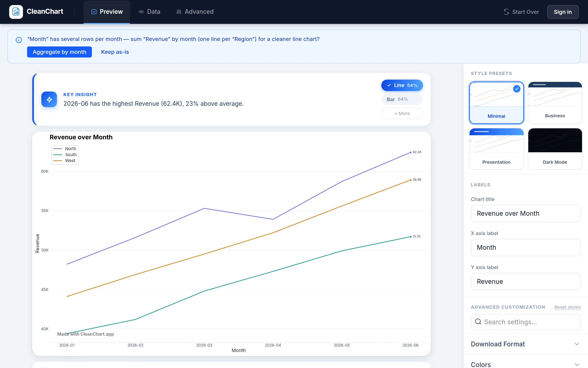Click the 58.9K data point label
588x368 pixels.
click(417, 180)
